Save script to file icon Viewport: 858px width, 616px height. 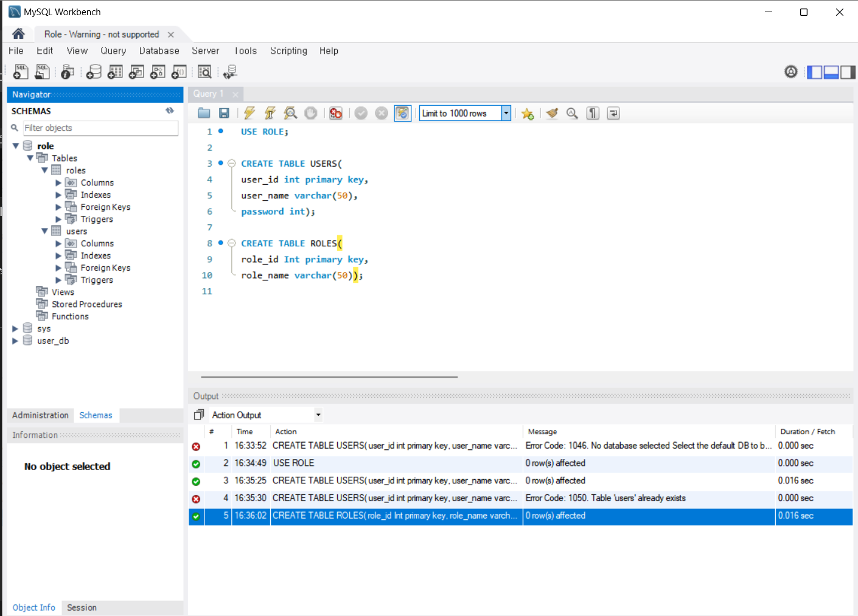click(224, 113)
